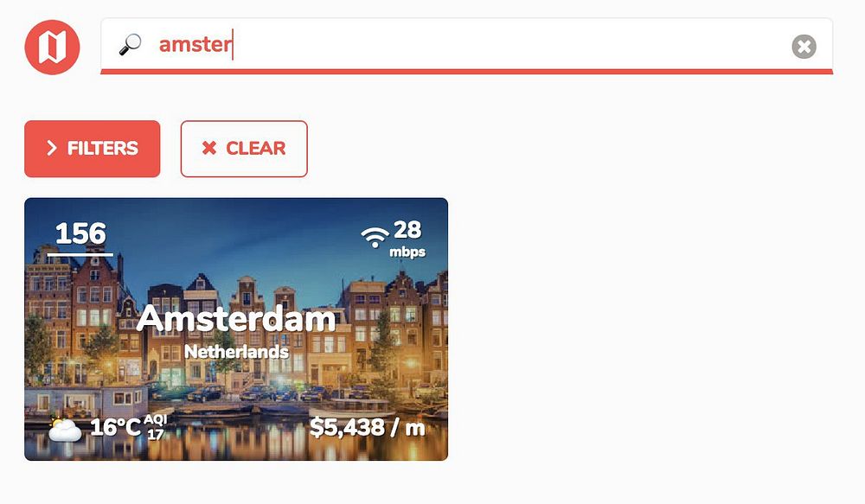Click the 28 mbps internet speed value
The height and width of the screenshot is (504, 865).
coord(407,239)
